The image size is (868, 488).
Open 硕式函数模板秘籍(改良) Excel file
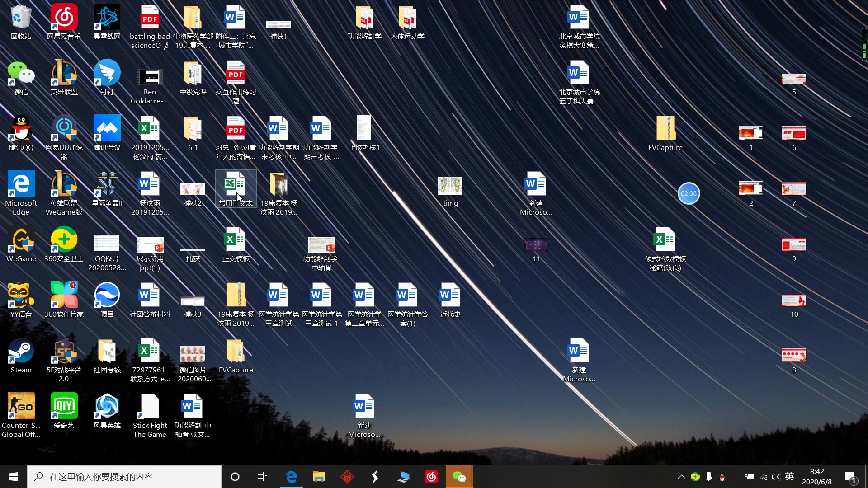coord(665,249)
